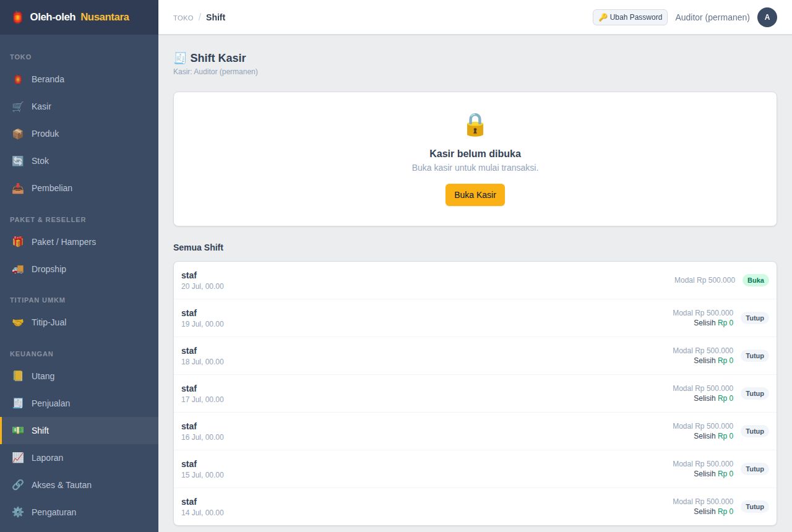Image resolution: width=792 pixels, height=532 pixels.
Task: Click the TOKO breadcrumb link
Action: 183,18
